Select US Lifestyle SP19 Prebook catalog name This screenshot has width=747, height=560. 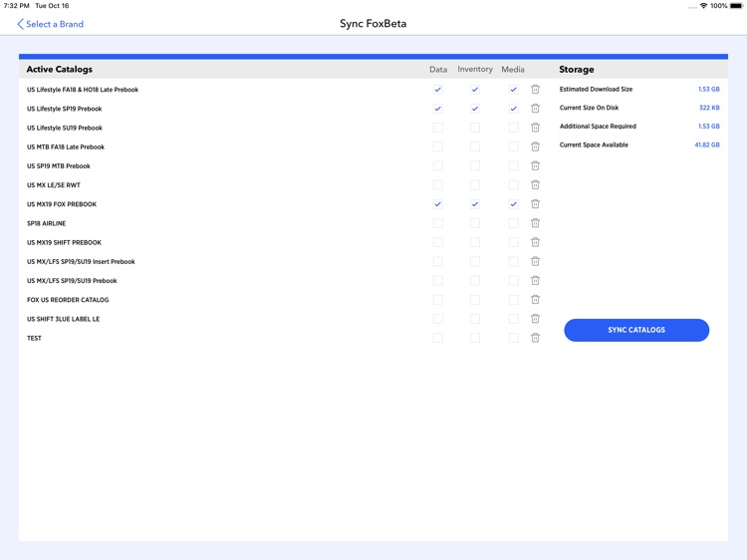65,109
